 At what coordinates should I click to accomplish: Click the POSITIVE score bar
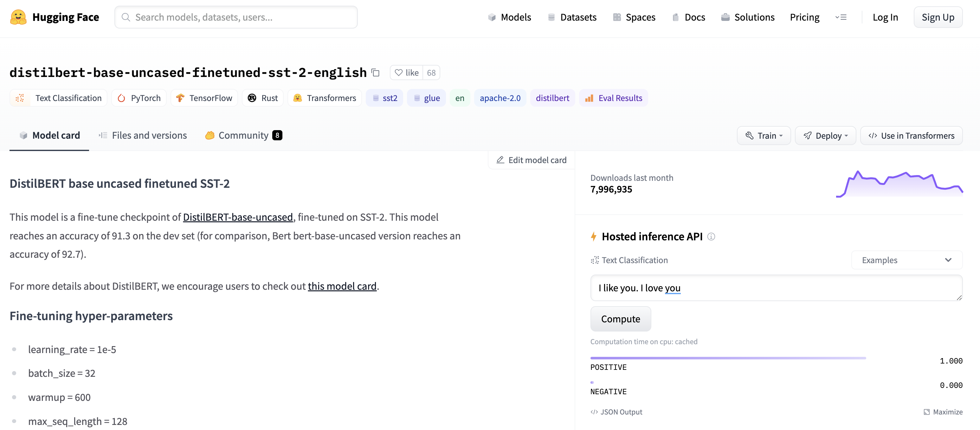coord(728,358)
